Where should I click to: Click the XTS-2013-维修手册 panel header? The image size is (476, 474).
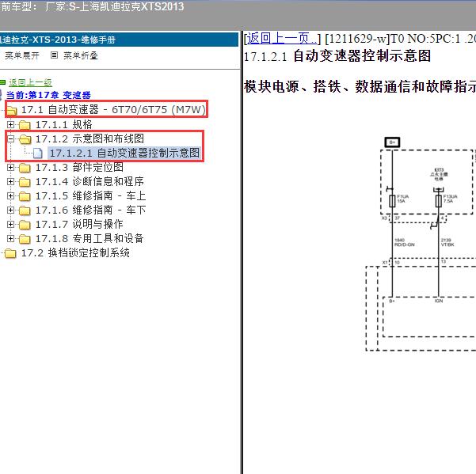[119, 40]
